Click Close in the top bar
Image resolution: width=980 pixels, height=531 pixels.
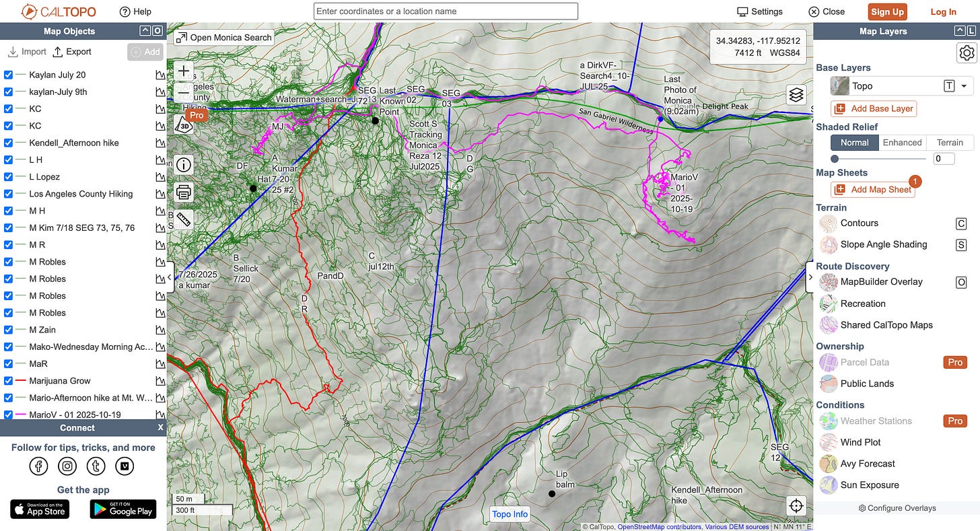tap(827, 11)
